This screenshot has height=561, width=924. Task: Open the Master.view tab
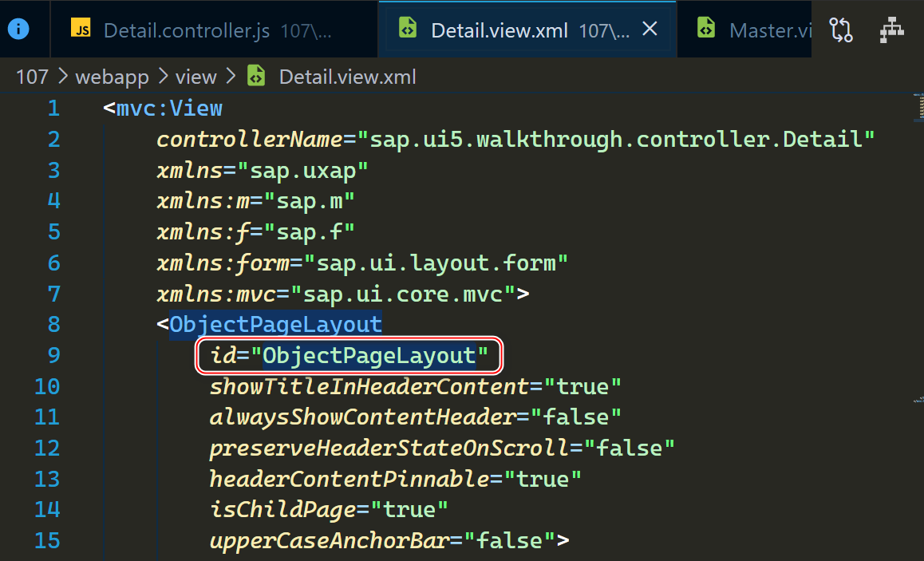pyautogui.click(x=744, y=30)
